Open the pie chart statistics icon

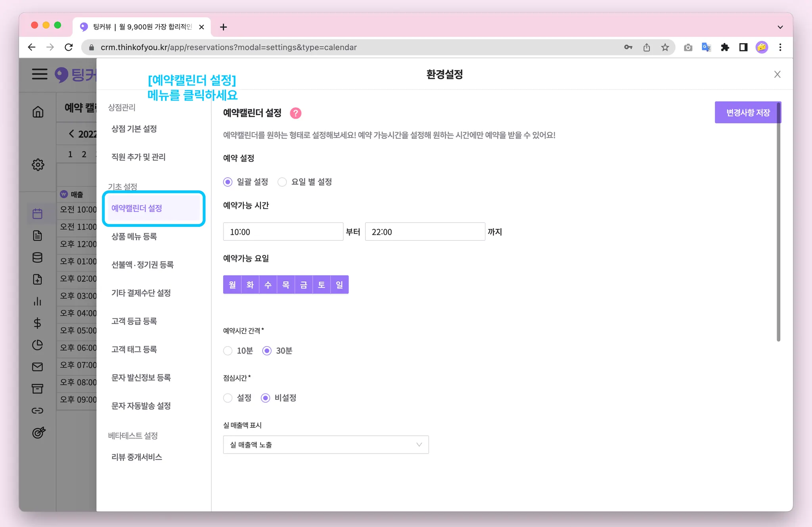[38, 345]
